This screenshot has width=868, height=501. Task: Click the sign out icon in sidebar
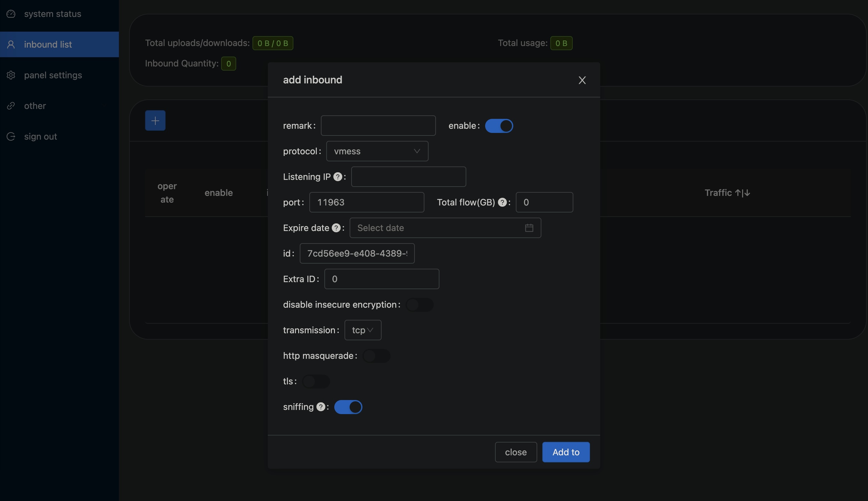point(12,136)
